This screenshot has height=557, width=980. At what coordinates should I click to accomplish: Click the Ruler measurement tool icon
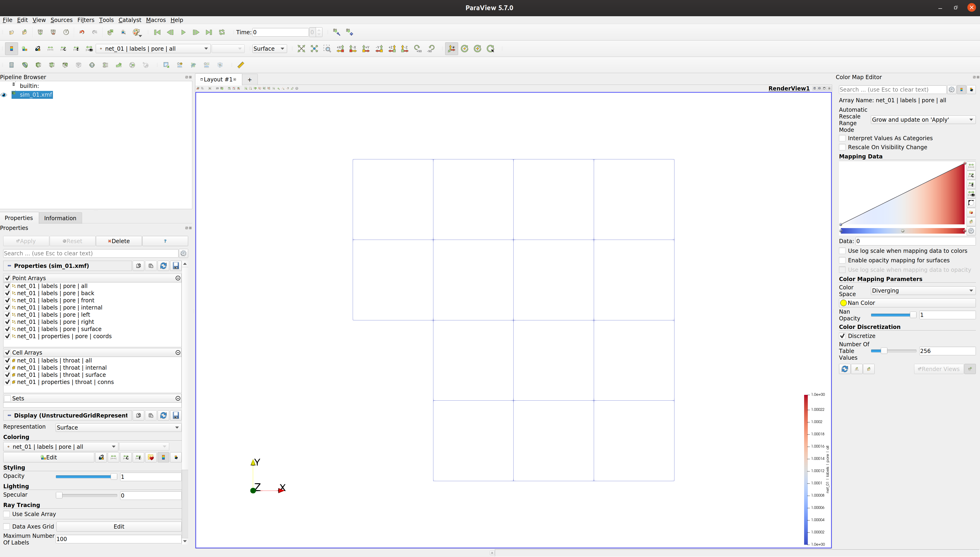(240, 65)
